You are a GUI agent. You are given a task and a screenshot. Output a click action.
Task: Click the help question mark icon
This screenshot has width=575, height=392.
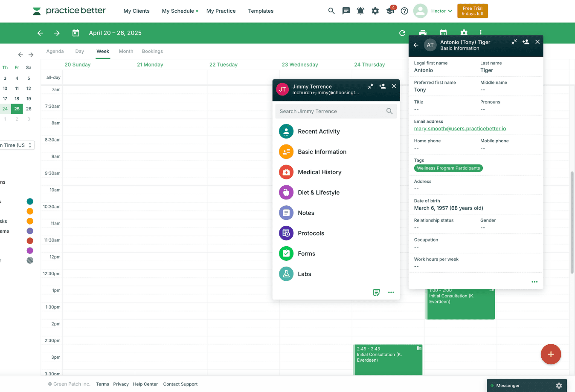404,11
